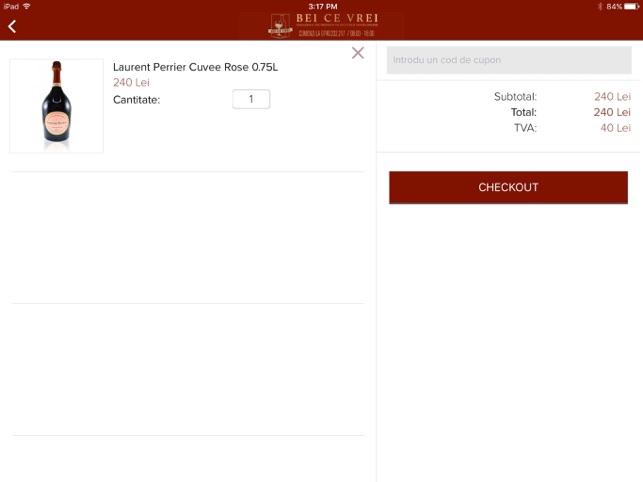
Task: Select the Total 240 Lei value
Action: [x=612, y=112]
